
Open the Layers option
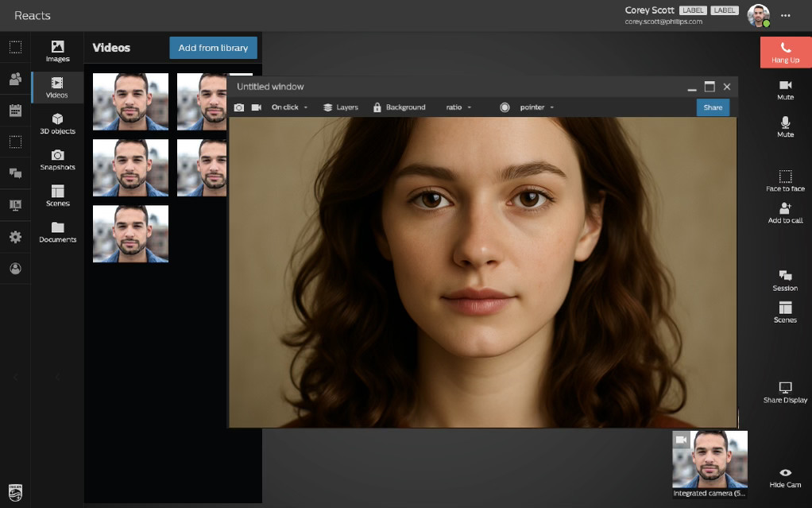(x=341, y=107)
